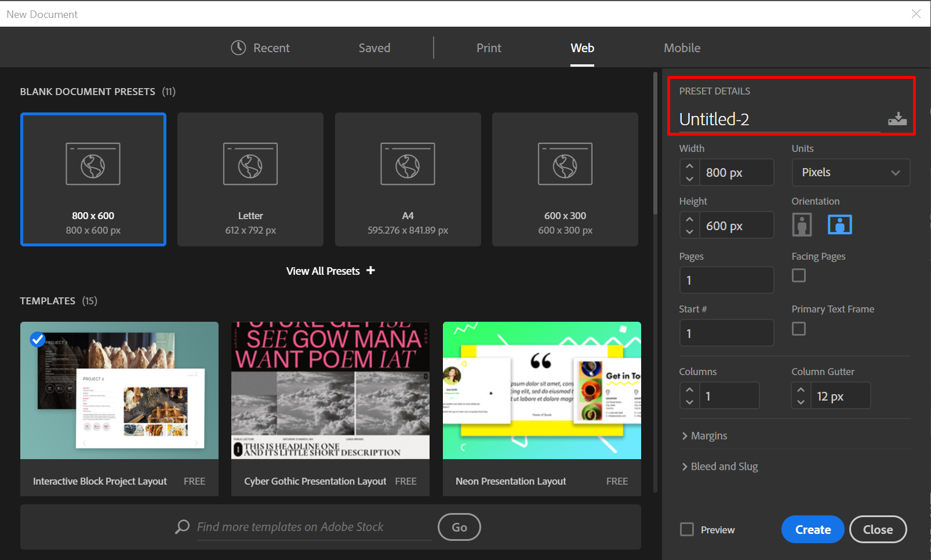
Task: Click the search magnifier icon
Action: (181, 527)
